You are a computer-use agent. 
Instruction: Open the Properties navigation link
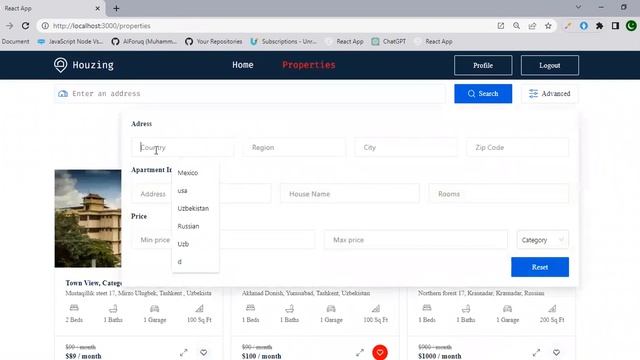point(309,65)
